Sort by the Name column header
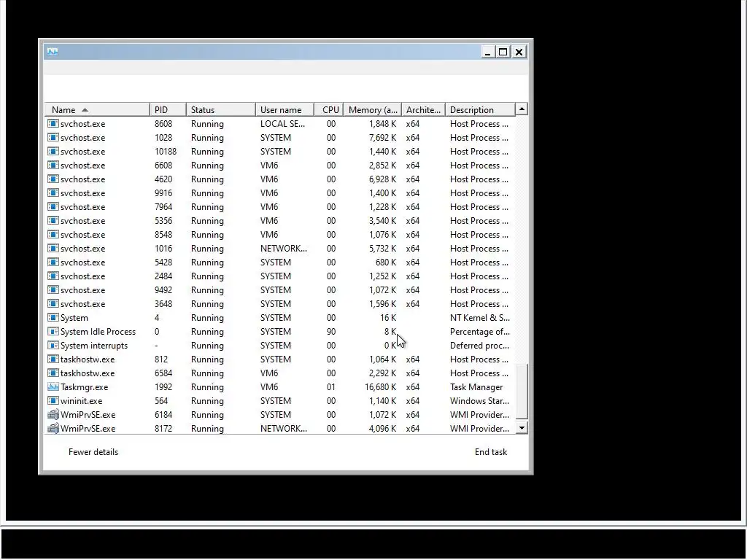747x560 pixels. [97, 109]
